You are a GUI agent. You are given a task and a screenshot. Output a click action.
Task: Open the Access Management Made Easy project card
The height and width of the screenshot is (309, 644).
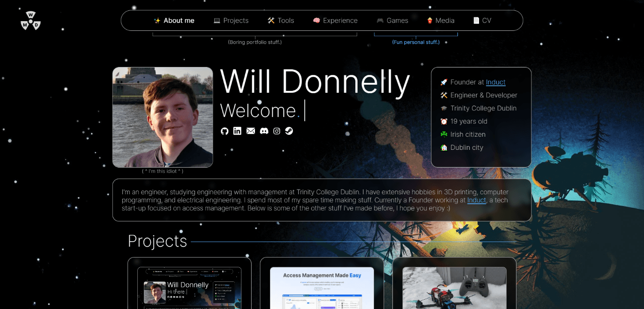coord(322,286)
